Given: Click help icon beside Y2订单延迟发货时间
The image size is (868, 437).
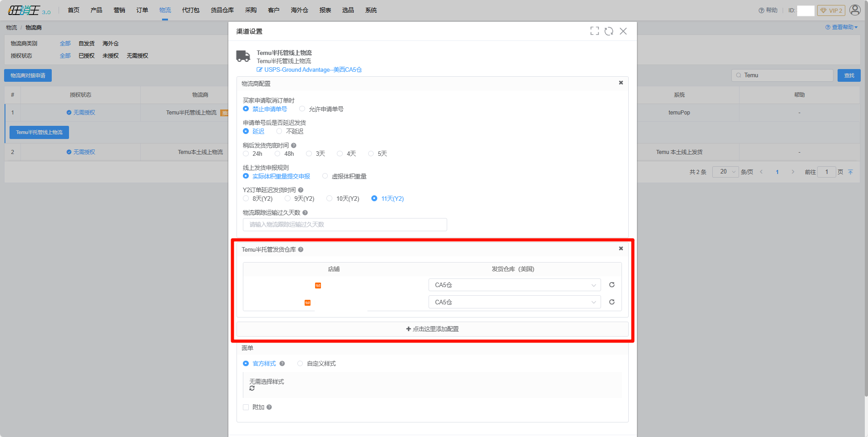Looking at the screenshot, I should [x=301, y=190].
